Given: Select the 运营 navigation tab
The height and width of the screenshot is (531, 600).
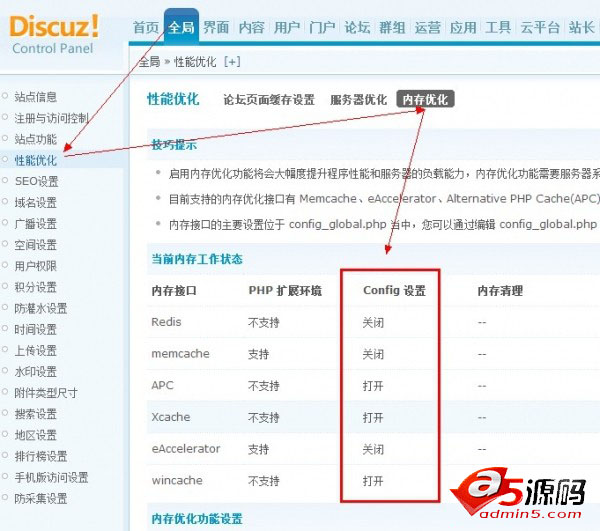Looking at the screenshot, I should click(428, 28).
